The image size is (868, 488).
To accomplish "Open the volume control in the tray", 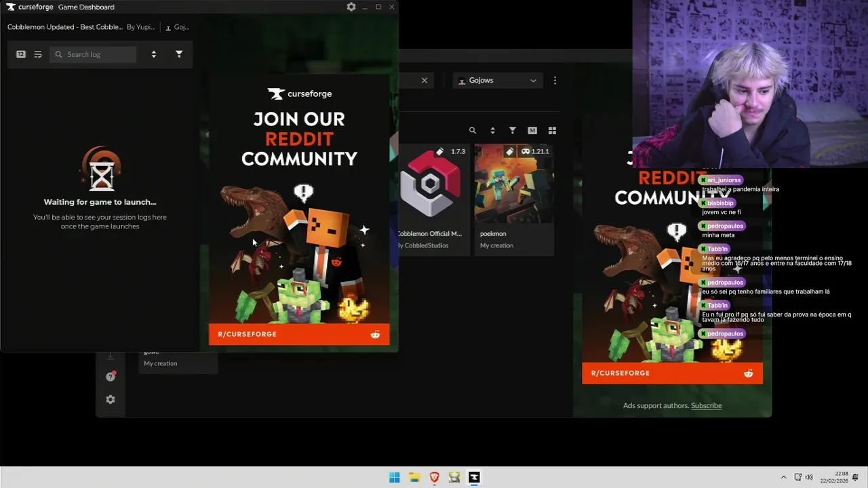I will 809,477.
